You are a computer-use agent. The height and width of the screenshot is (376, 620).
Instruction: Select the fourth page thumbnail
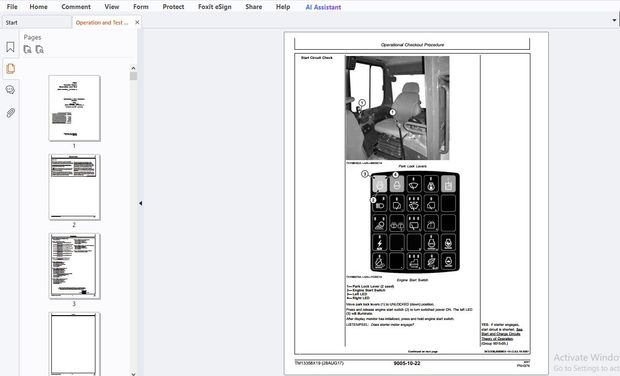[74, 344]
